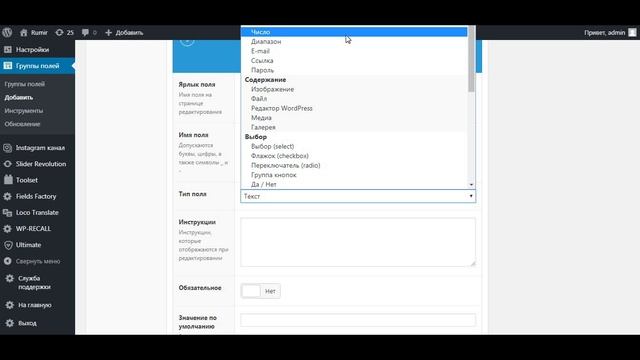Click the admin avatar icon

point(632,32)
